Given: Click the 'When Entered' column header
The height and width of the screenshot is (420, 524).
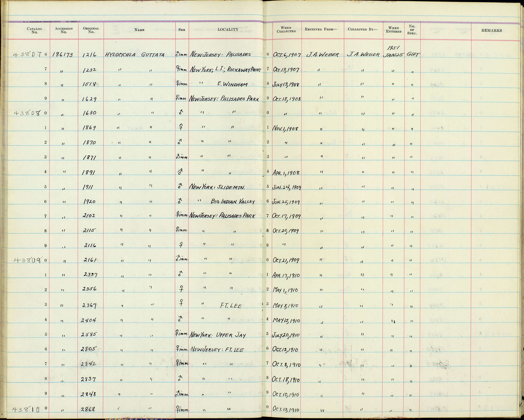Looking at the screenshot, I should 393,30.
